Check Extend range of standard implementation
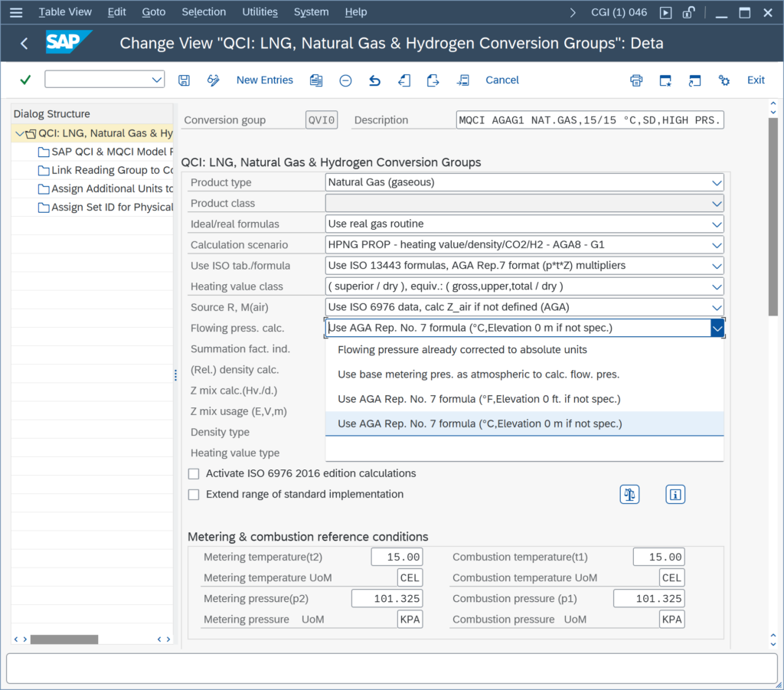 tap(194, 495)
